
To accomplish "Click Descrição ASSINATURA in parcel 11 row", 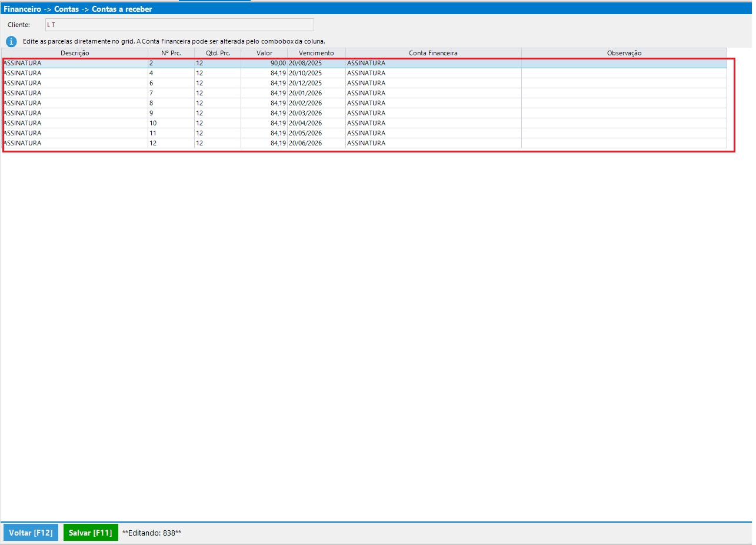I will tap(75, 133).
